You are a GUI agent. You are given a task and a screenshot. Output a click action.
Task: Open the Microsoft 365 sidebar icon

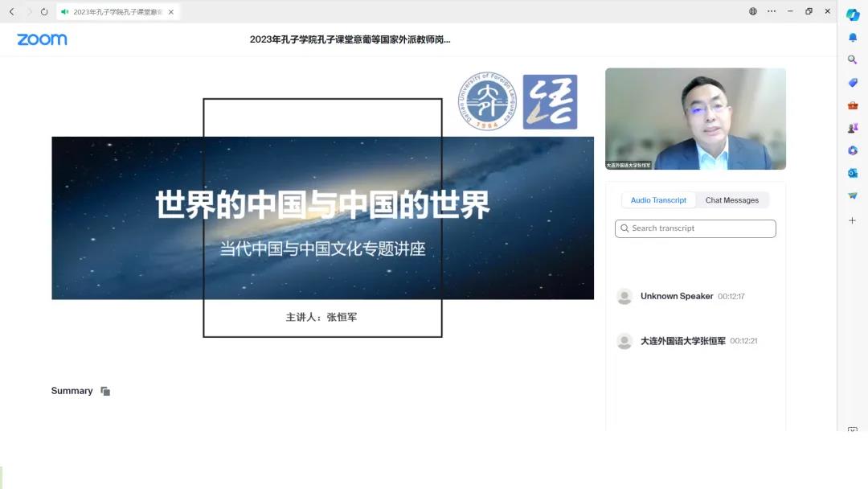coord(853,150)
